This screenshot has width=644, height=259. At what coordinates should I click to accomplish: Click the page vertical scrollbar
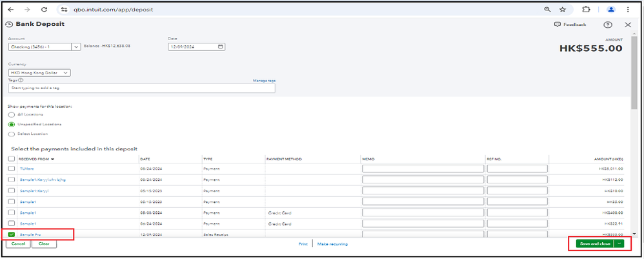click(x=634, y=72)
